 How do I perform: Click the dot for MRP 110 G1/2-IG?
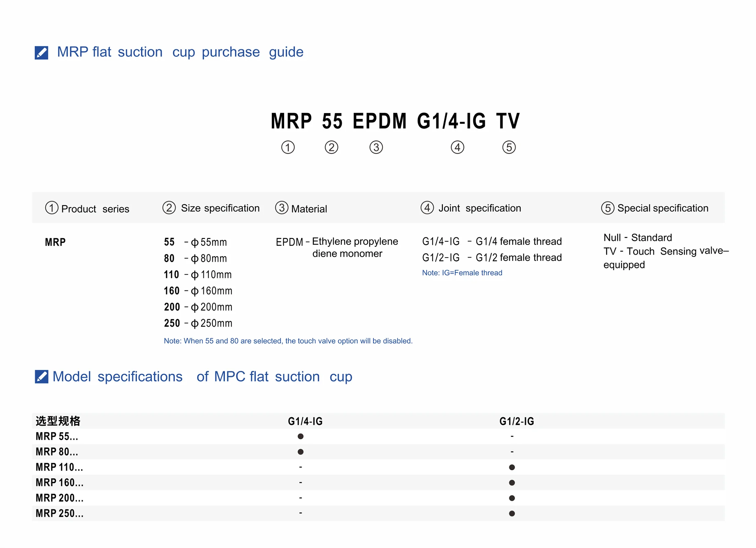pos(512,467)
